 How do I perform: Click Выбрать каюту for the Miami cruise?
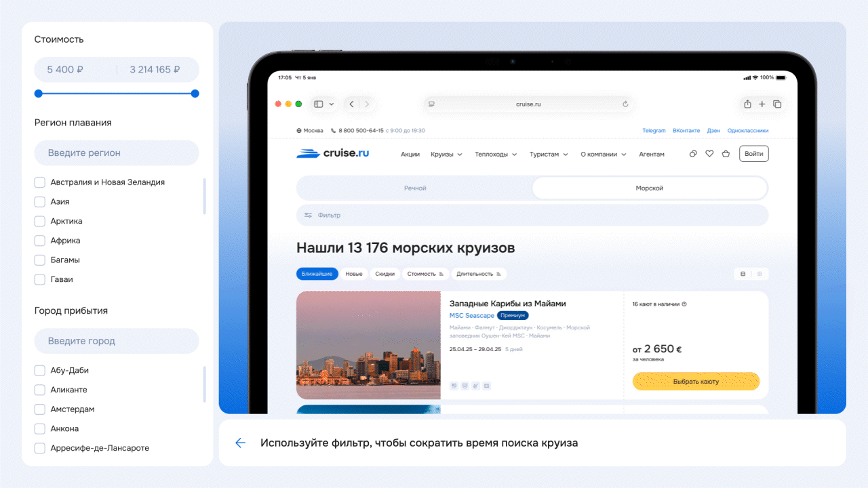coord(696,381)
